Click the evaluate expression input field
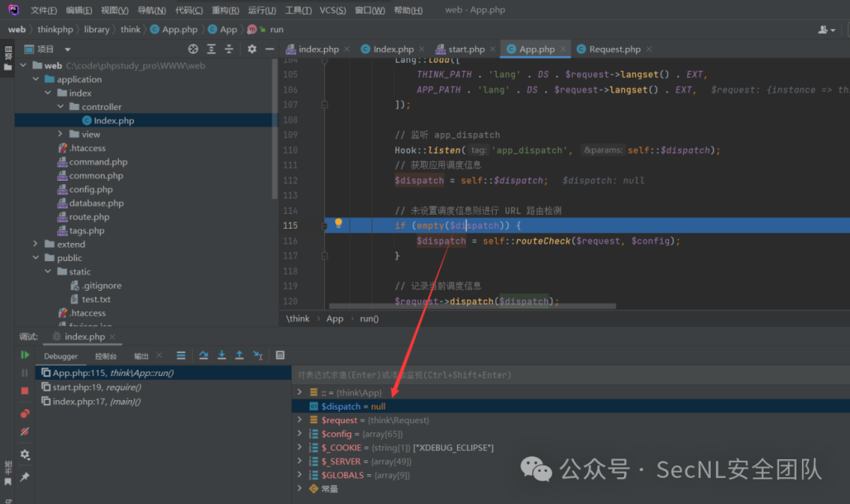Image resolution: width=850 pixels, height=504 pixels. [x=571, y=375]
